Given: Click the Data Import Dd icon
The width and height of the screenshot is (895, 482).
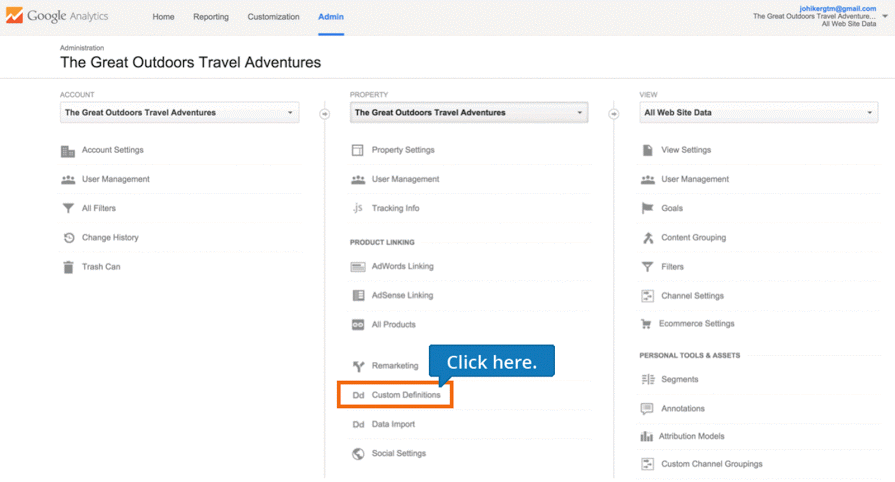Looking at the screenshot, I should (x=358, y=424).
